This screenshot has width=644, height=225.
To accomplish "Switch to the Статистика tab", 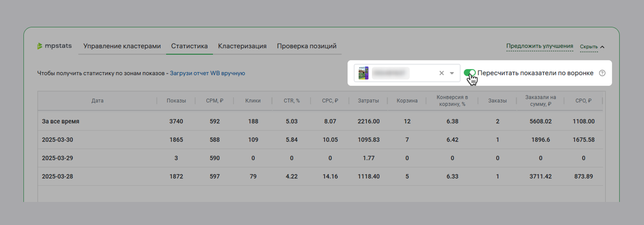I will 189,46.
